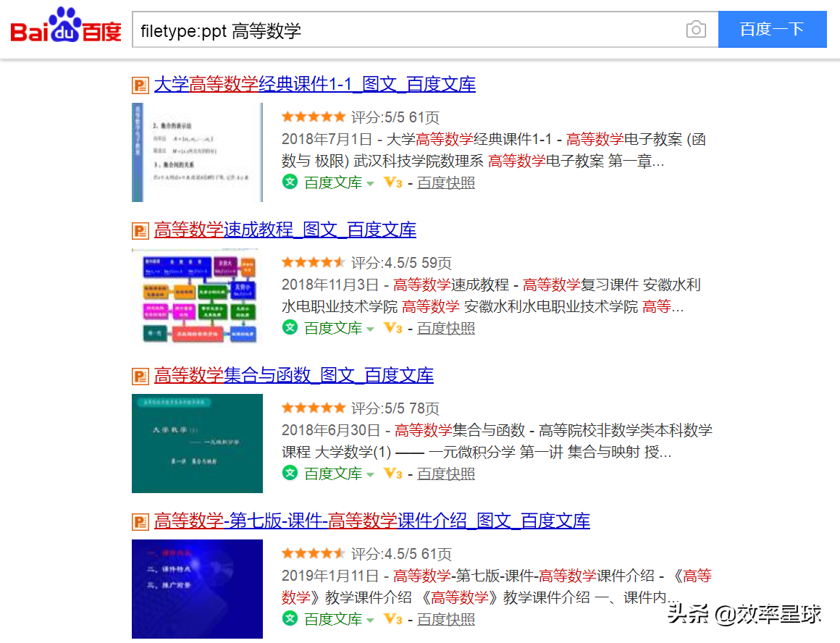This screenshot has width=840, height=643.
Task: Click star rating beside 评分:5/5 61页
Action: coord(314,117)
